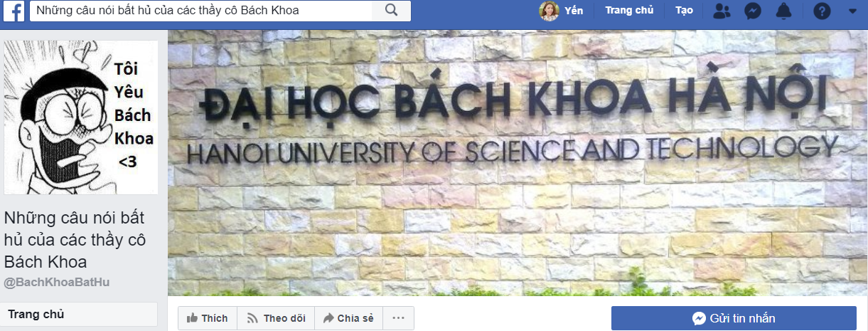This screenshot has width=868, height=331.
Task: Share the page with Chia sẻ
Action: (x=348, y=318)
